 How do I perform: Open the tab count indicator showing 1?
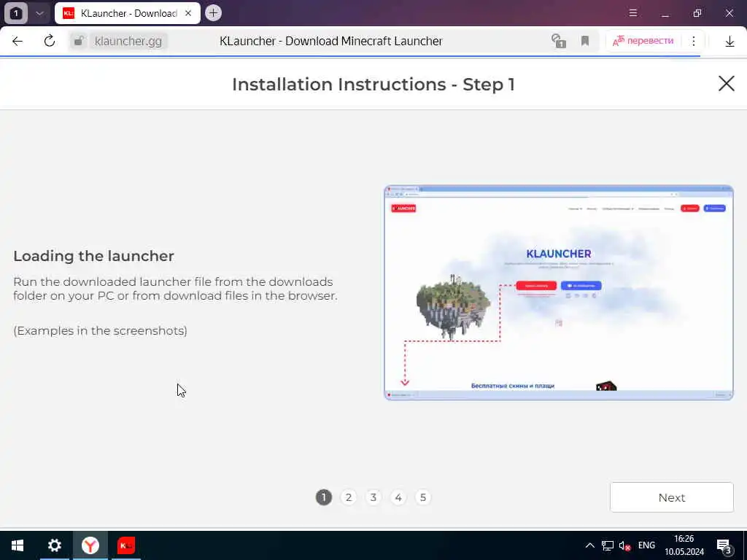(16, 13)
